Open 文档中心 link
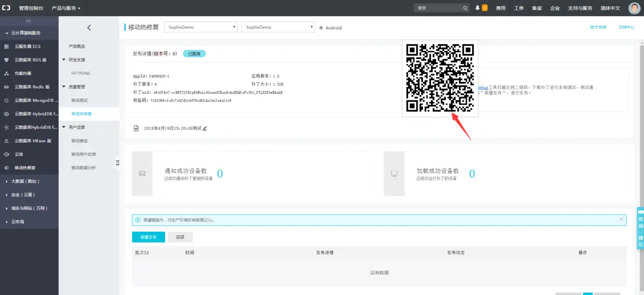The height and width of the screenshot is (295, 644). 626,27
